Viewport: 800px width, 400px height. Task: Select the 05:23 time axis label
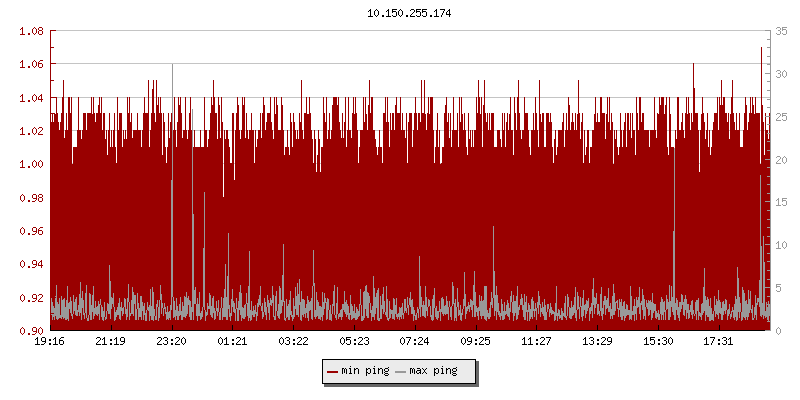point(354,342)
